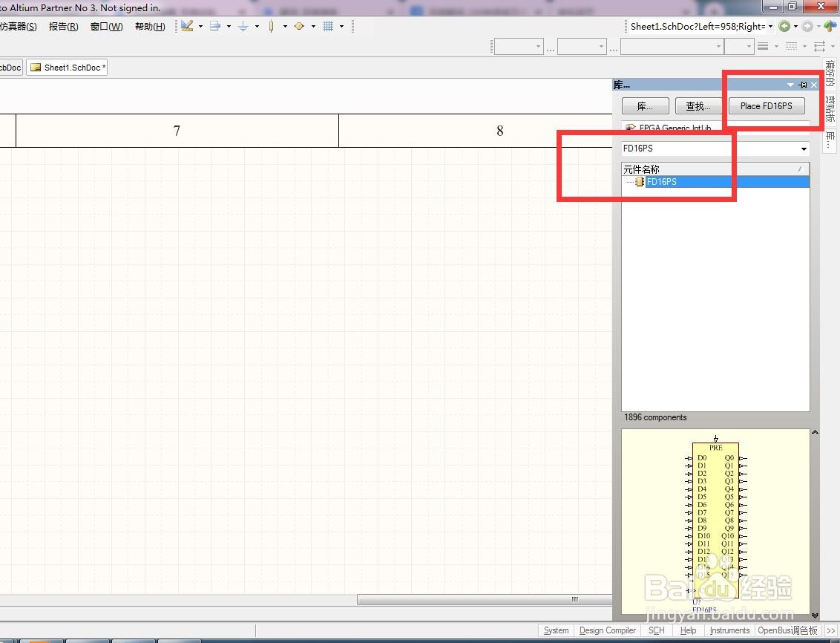
Task: Open the Instruments panel button
Action: click(729, 630)
